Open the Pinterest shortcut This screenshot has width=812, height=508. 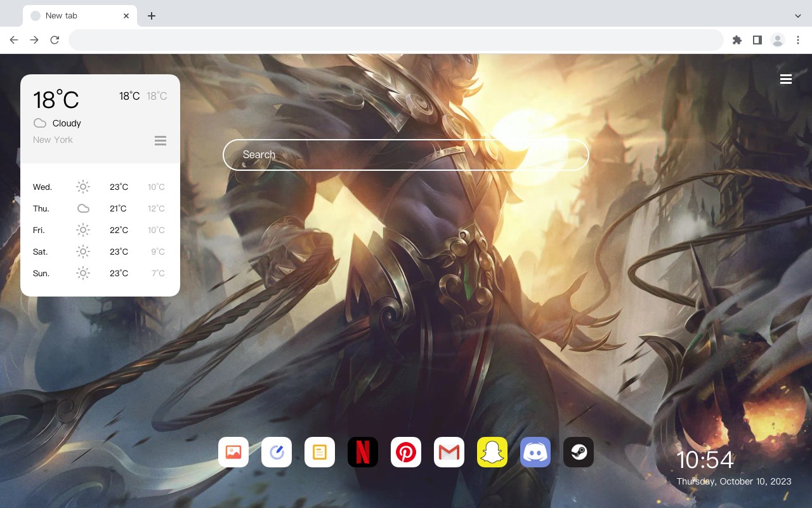(x=406, y=452)
